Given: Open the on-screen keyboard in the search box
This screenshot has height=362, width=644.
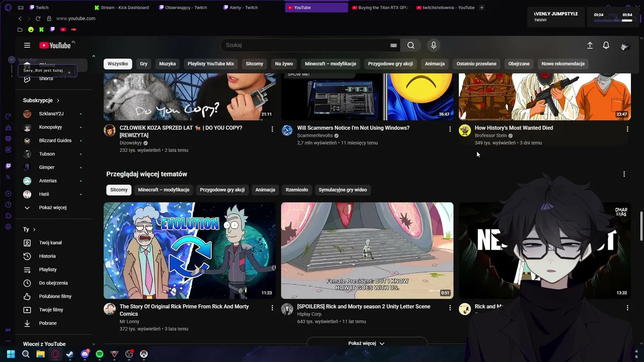Looking at the screenshot, I should tap(393, 45).
